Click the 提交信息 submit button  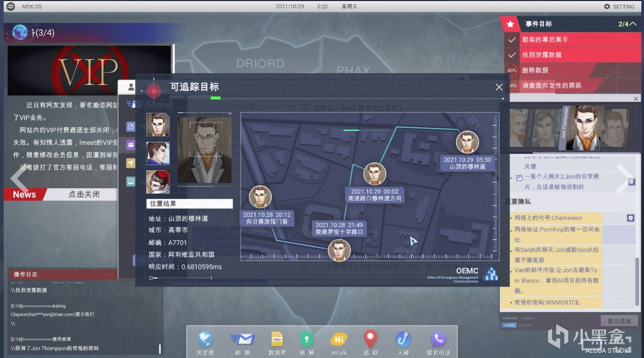pos(619,321)
